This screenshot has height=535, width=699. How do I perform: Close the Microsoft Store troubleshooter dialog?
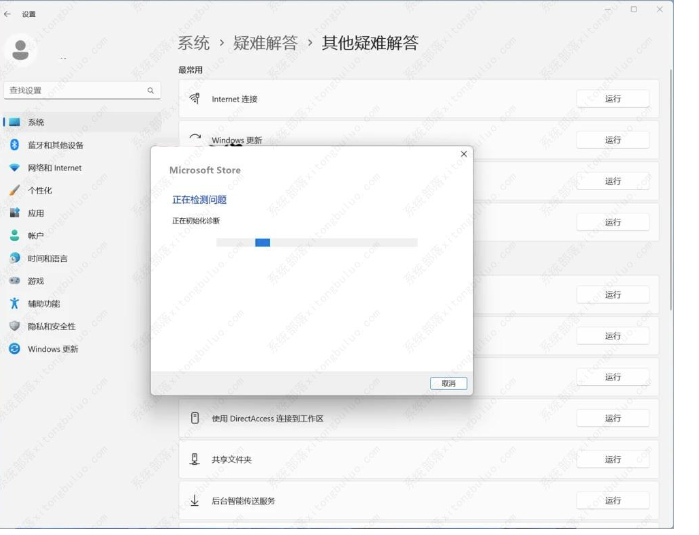tap(464, 154)
